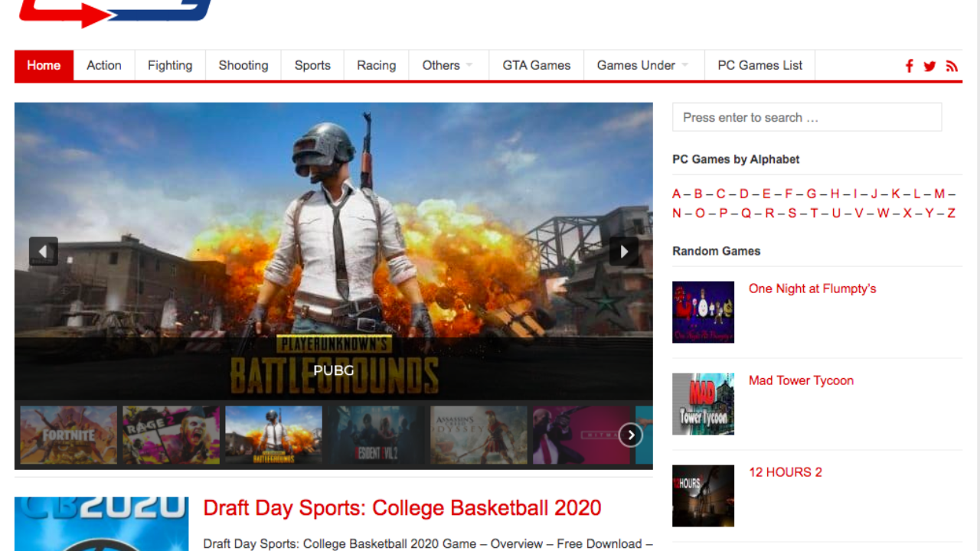Image resolution: width=980 pixels, height=551 pixels.
Task: Browse games starting with letter U
Action: pyautogui.click(x=836, y=214)
